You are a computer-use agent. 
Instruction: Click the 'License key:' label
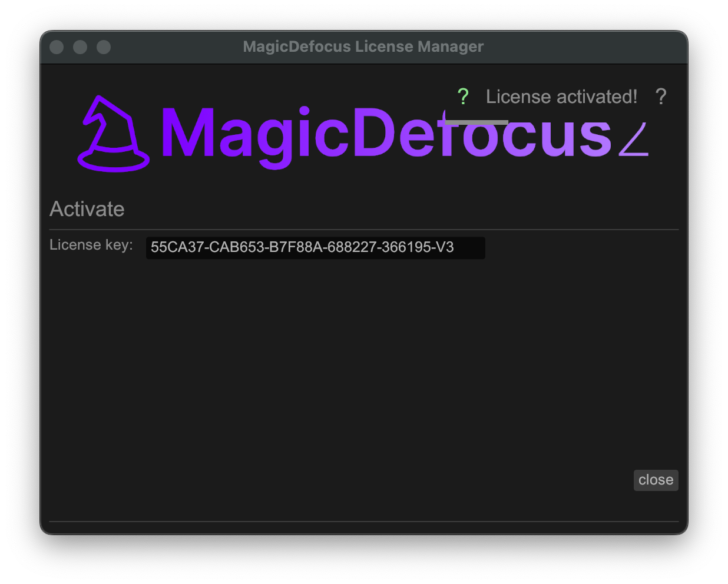click(x=91, y=245)
